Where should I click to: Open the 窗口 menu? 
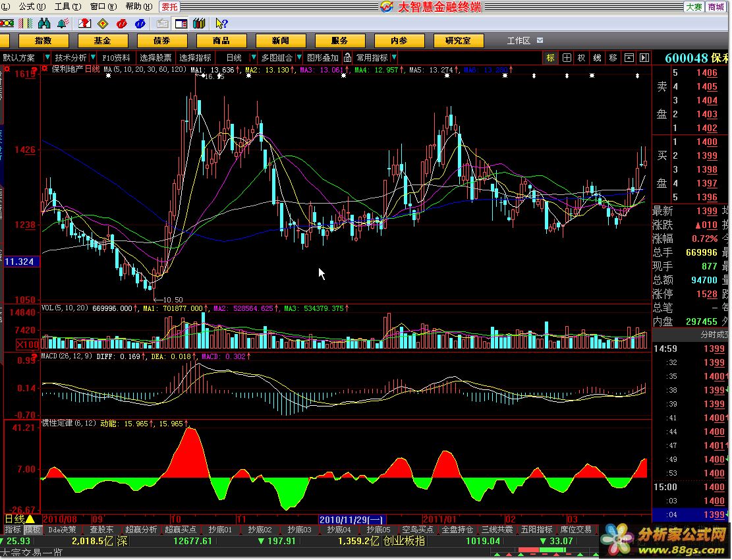(103, 7)
